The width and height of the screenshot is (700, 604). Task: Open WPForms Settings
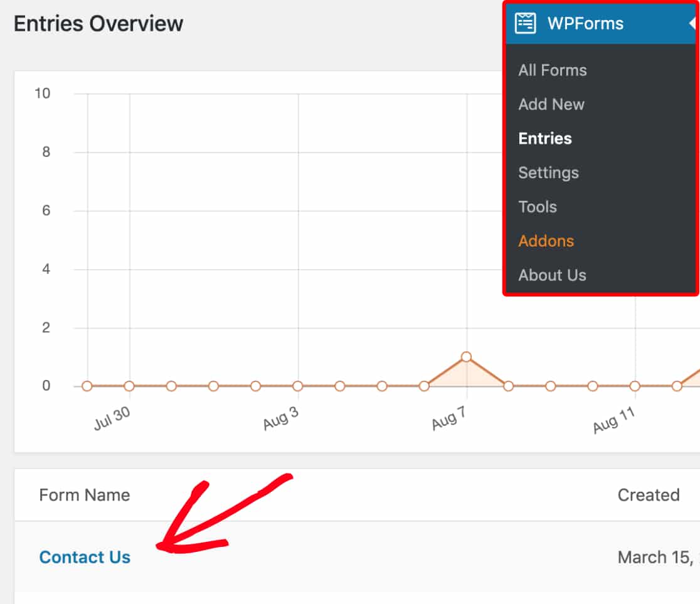(x=548, y=172)
